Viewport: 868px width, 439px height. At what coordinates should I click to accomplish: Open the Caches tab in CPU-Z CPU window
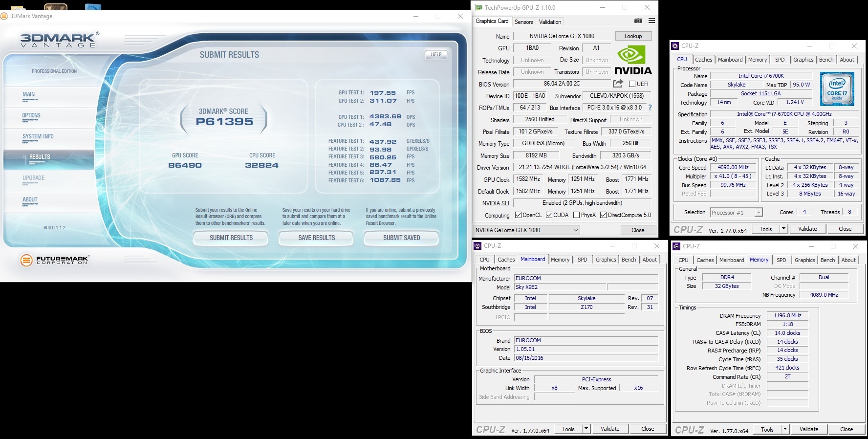click(703, 60)
